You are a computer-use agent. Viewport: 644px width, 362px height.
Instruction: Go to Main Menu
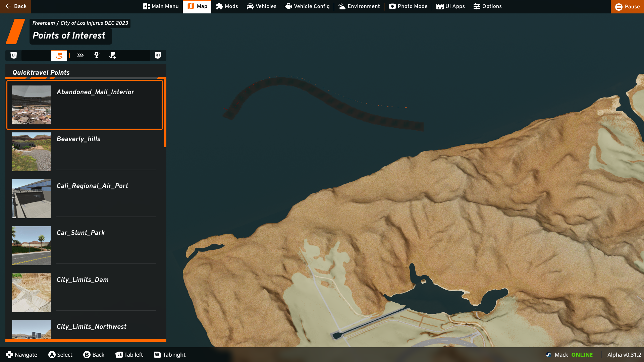(x=161, y=6)
